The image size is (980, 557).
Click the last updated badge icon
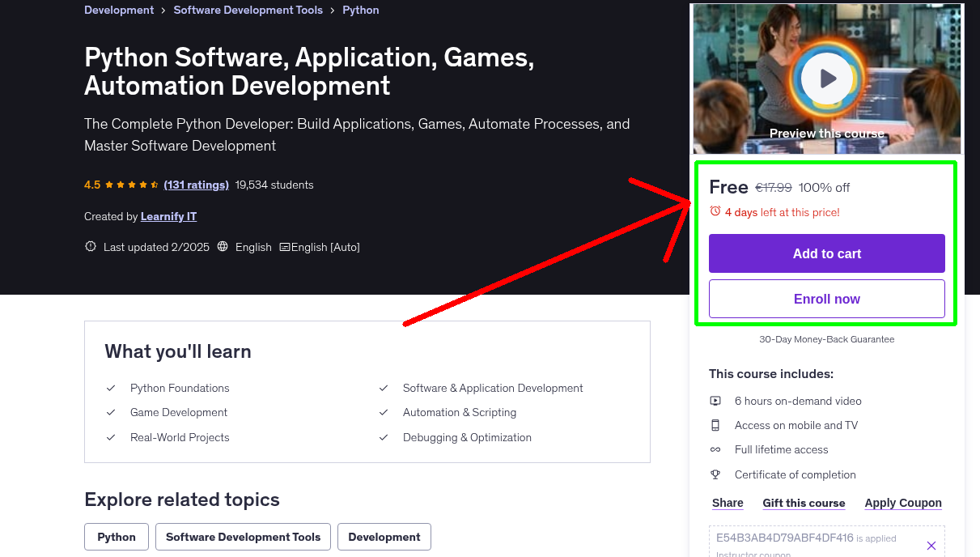[x=91, y=247]
